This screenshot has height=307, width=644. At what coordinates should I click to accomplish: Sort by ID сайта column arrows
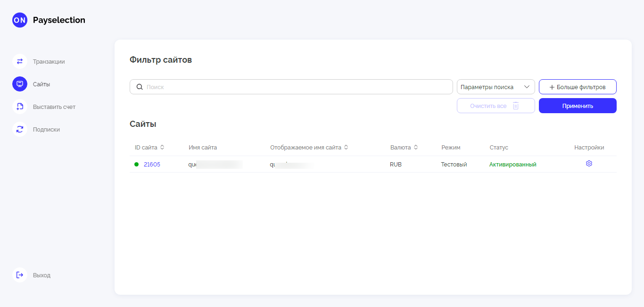pos(162,147)
